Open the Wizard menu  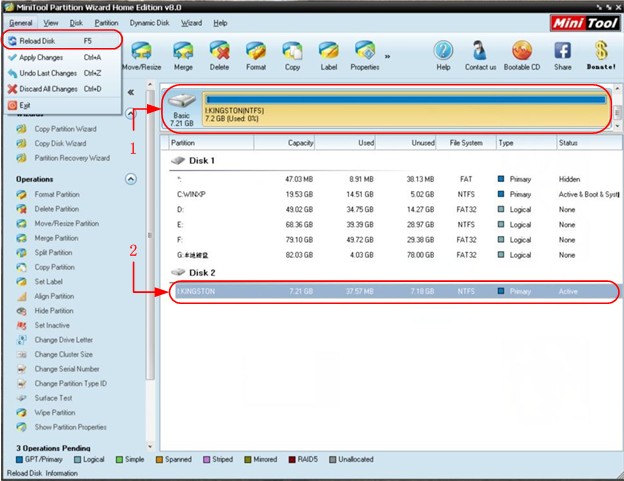point(191,23)
